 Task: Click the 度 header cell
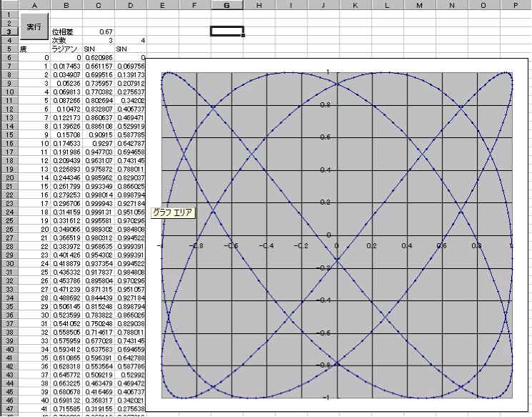pyautogui.click(x=34, y=49)
